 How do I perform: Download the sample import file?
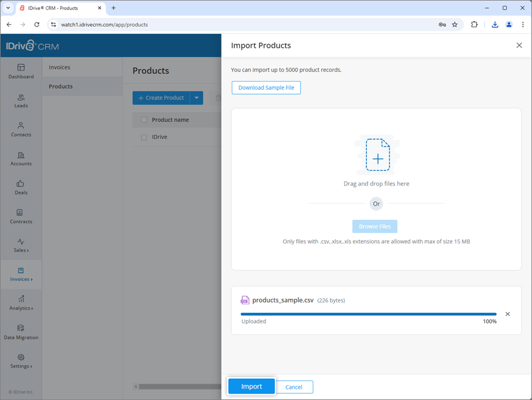point(266,87)
